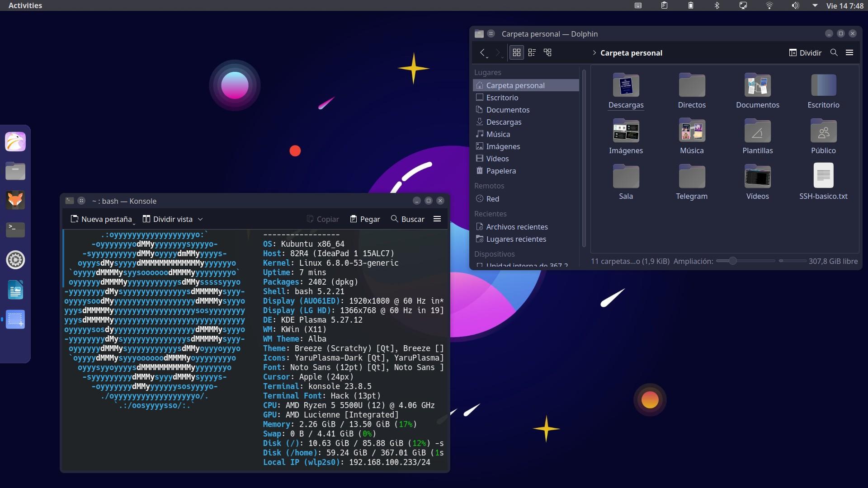Viewport: 868px width, 488px height.
Task: Open Settings gear in the dock
Action: tap(15, 260)
